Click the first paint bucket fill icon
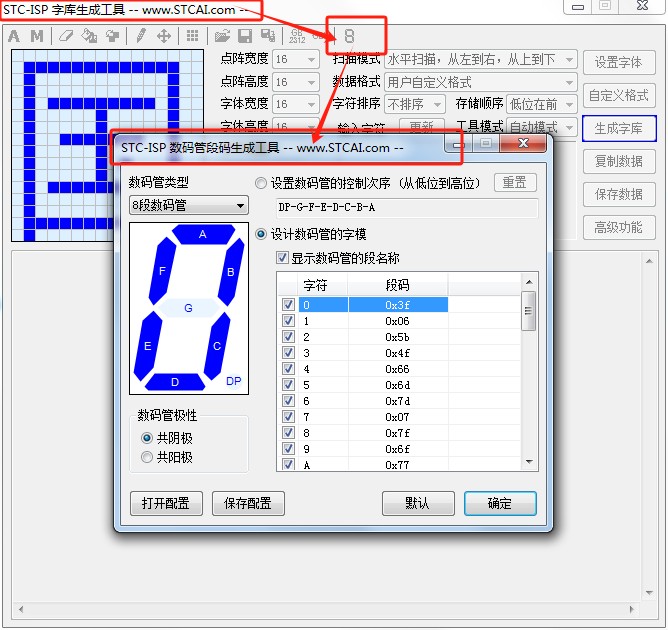The height and width of the screenshot is (630, 668). click(x=89, y=36)
